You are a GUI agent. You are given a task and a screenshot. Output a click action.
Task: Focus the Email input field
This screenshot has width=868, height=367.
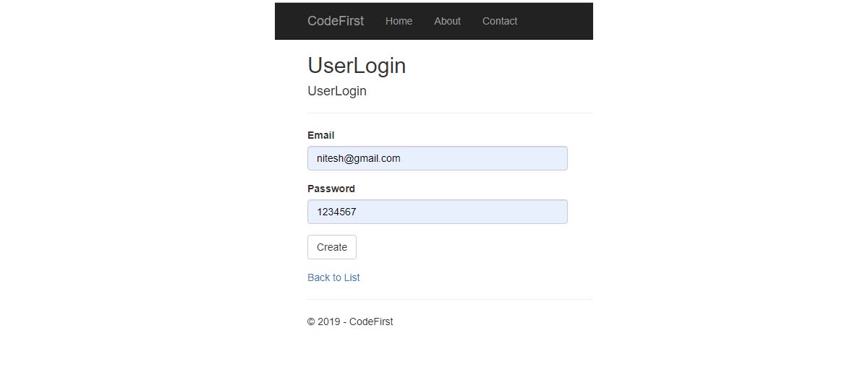[438, 158]
